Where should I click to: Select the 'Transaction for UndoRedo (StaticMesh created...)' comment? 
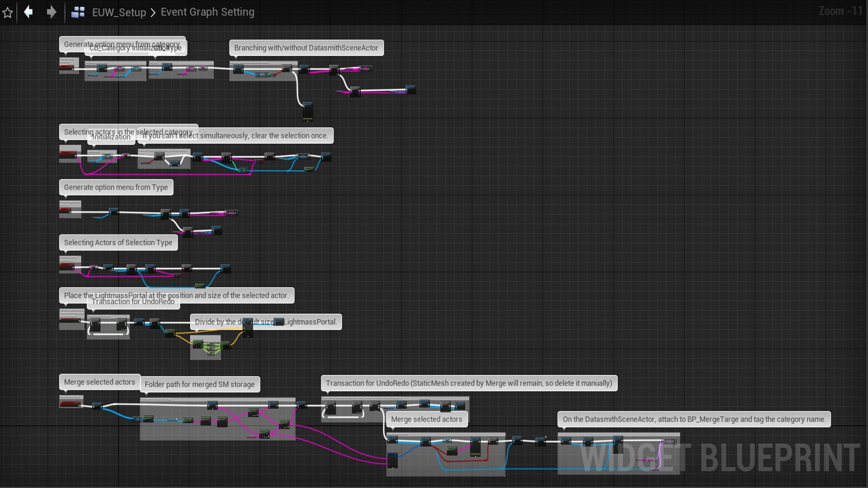coord(469,383)
